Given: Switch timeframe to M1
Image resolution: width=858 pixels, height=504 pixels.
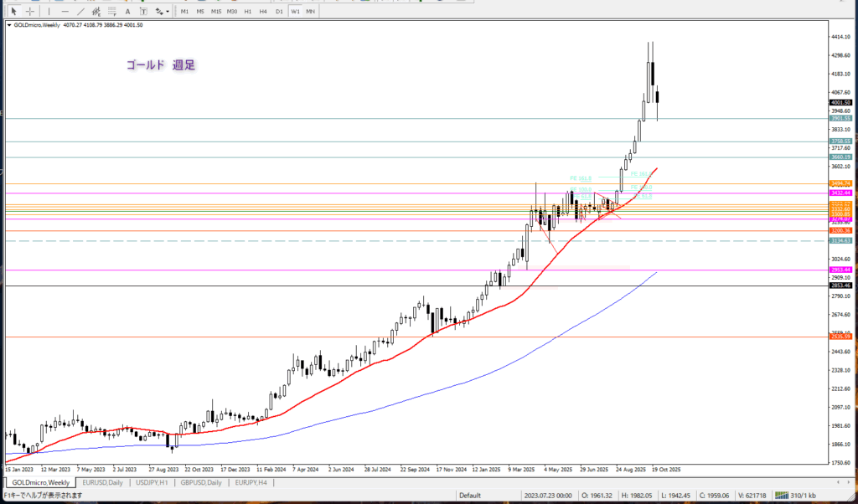Looking at the screenshot, I should 185,11.
